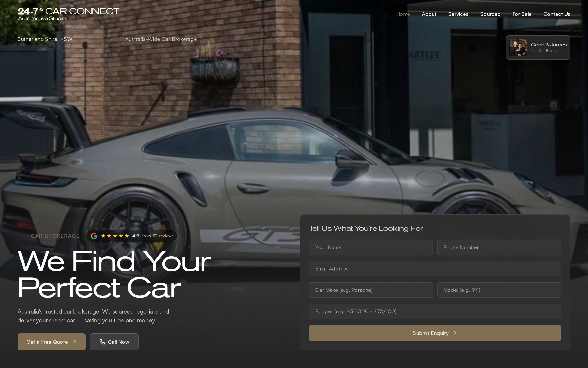This screenshot has height=368, width=588.
Task: Click the Get a Free Quote button
Action: coord(51,342)
